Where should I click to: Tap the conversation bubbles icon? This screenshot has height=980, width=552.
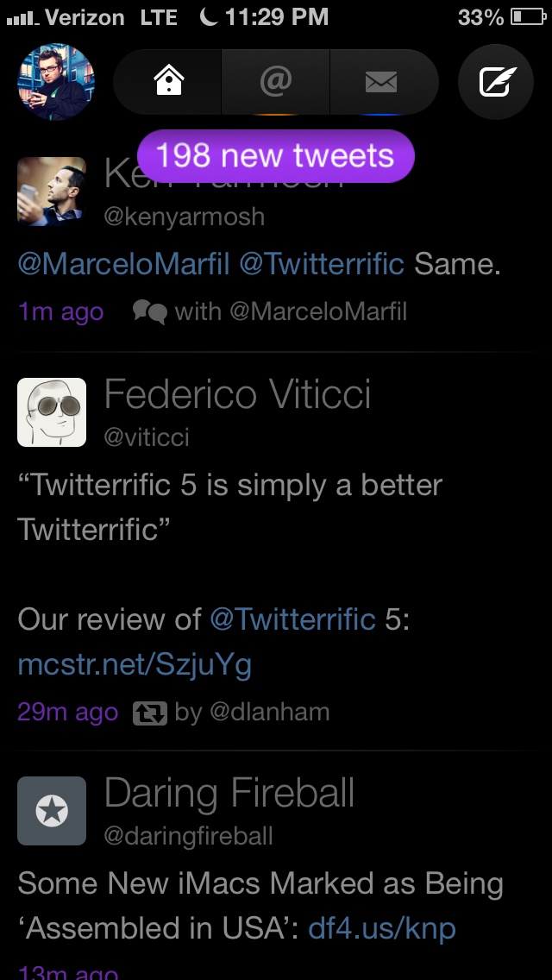pyautogui.click(x=149, y=311)
